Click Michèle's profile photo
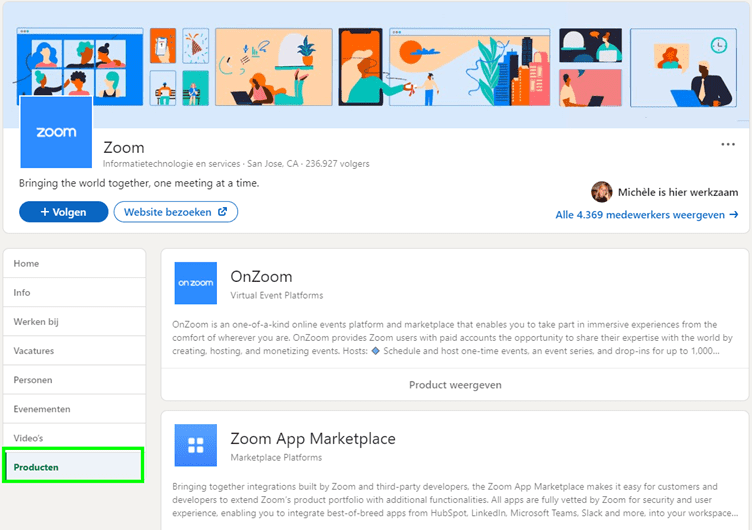Screen dimensions: 752x530 click(x=601, y=192)
